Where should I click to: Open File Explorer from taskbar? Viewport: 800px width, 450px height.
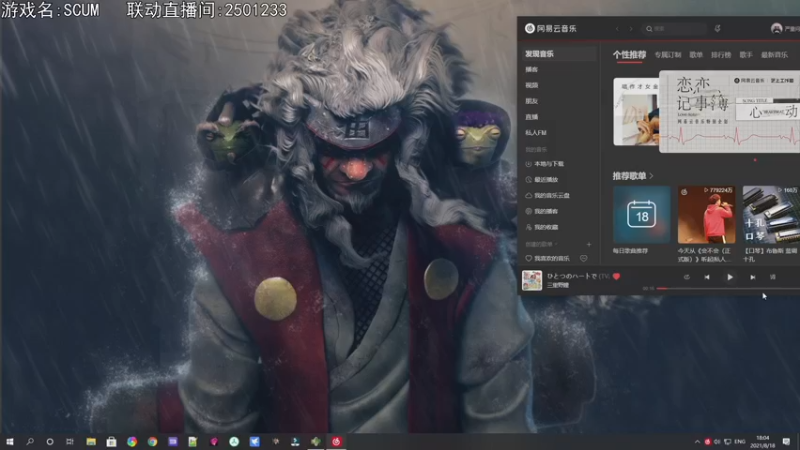91,441
